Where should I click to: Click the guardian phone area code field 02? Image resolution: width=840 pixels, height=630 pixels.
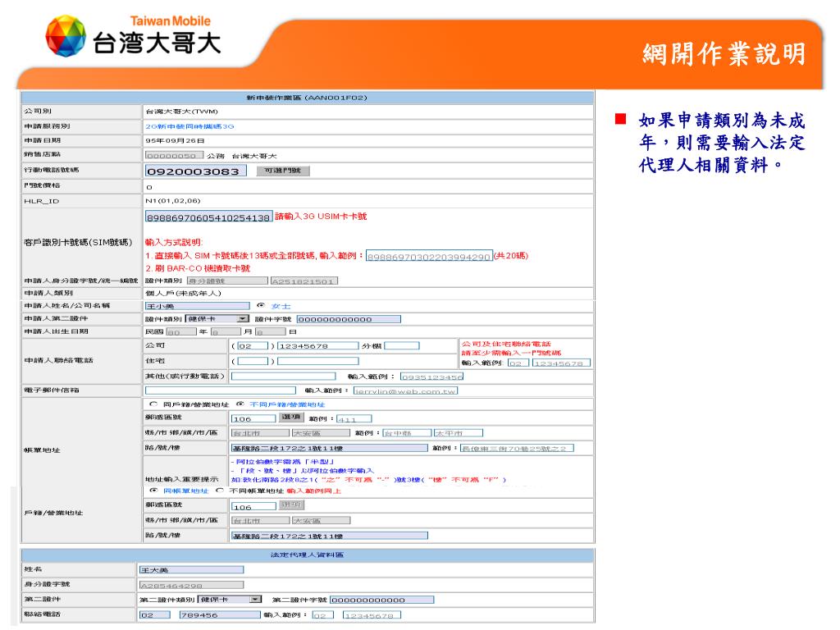tap(155, 615)
